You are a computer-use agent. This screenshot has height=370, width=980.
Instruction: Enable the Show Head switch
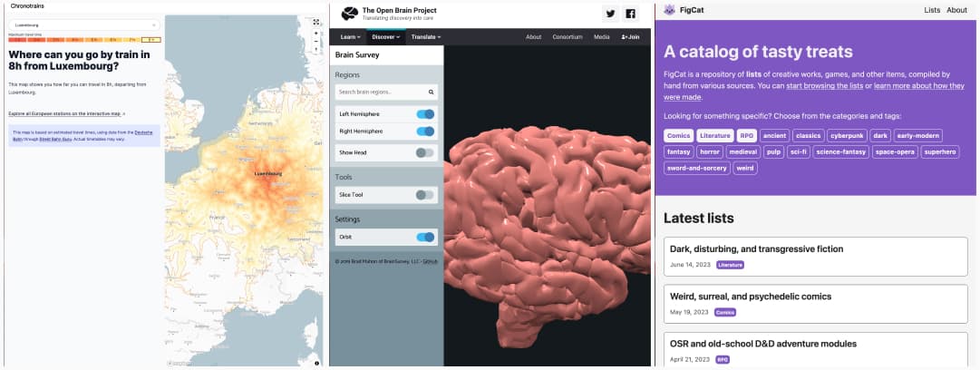[x=425, y=152]
